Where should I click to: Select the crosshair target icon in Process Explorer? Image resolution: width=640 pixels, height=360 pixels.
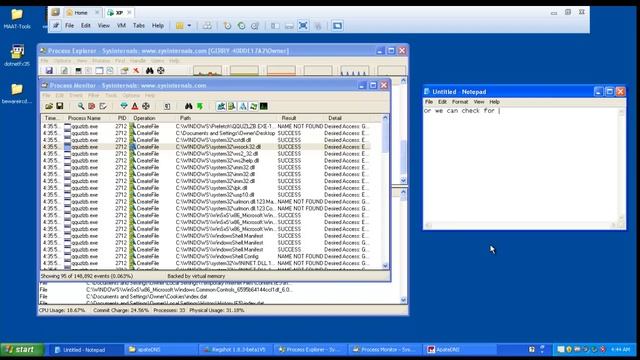[x=161, y=71]
